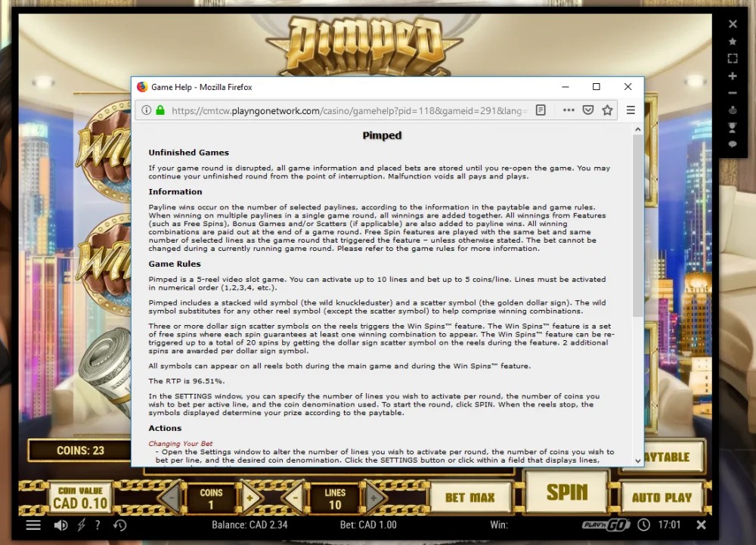Click sidebar icon above the trophy
The width and height of the screenshot is (756, 545).
[733, 110]
